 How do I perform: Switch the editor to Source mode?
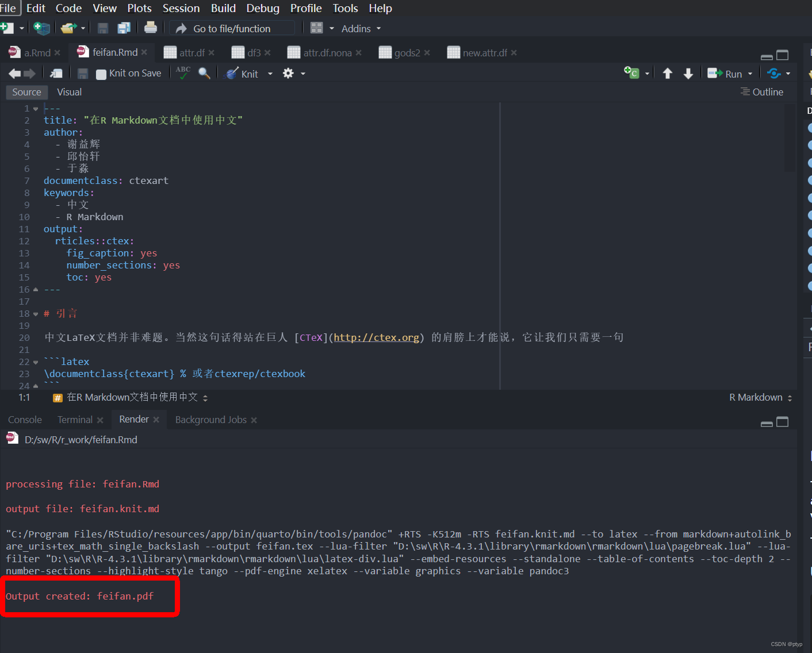pos(26,92)
